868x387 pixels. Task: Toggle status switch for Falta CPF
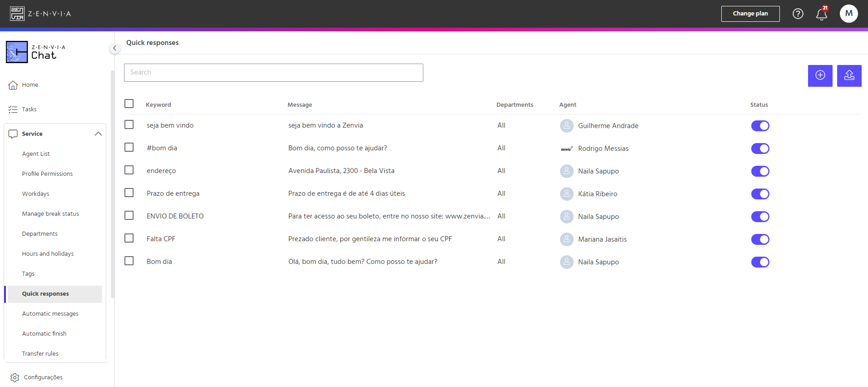click(x=760, y=239)
